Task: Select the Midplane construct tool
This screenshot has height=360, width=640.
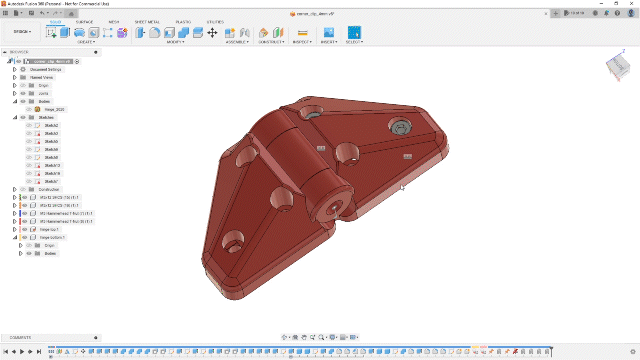Action: (x=278, y=33)
